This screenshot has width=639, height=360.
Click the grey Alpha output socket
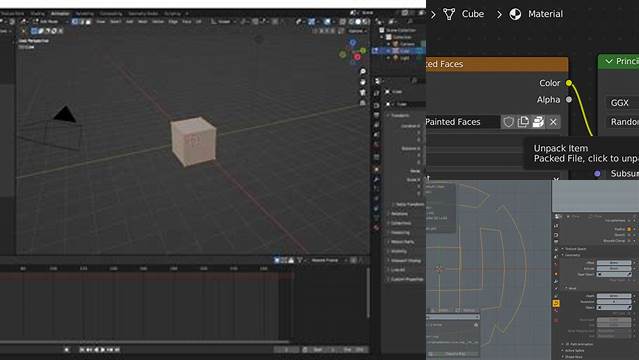(x=569, y=99)
